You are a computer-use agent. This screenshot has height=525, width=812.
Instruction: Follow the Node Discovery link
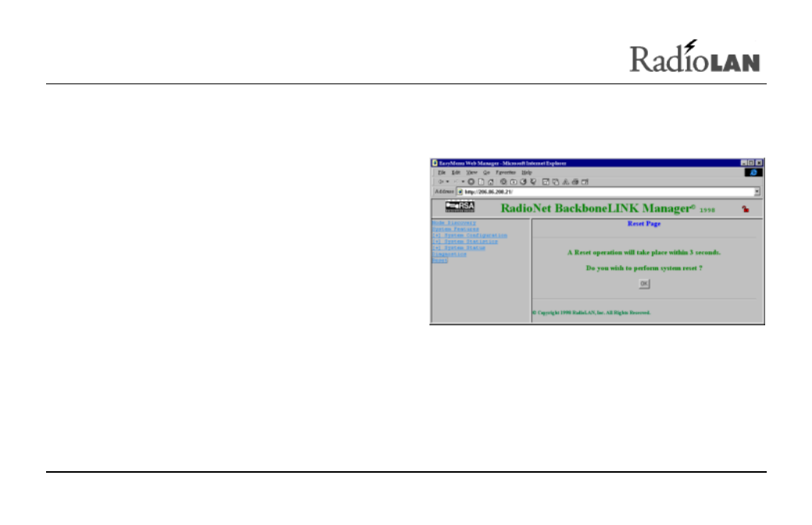tap(454, 223)
